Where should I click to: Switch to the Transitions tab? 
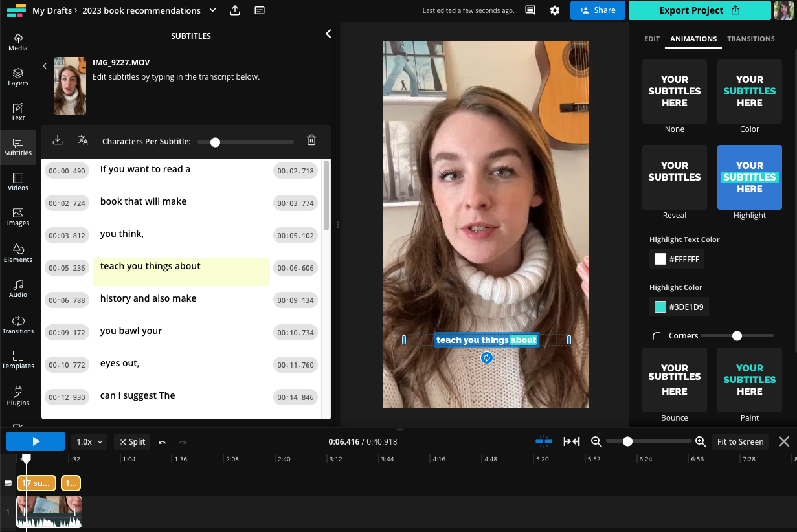750,39
